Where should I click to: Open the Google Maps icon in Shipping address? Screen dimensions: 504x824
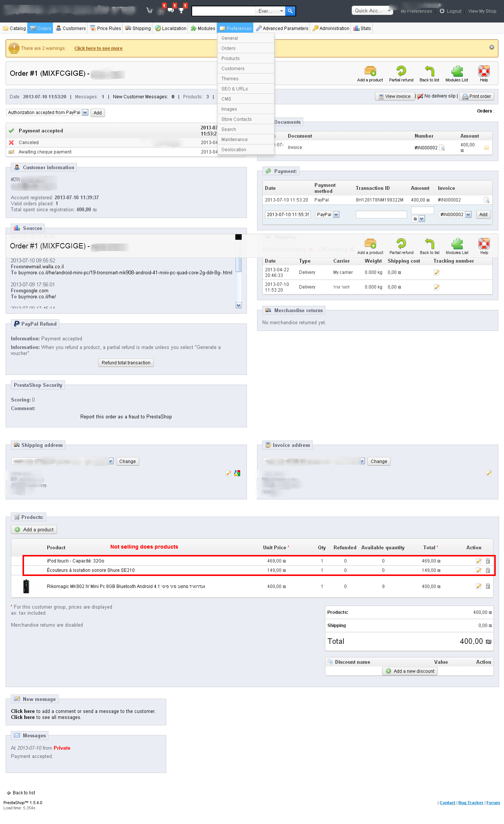(x=237, y=473)
